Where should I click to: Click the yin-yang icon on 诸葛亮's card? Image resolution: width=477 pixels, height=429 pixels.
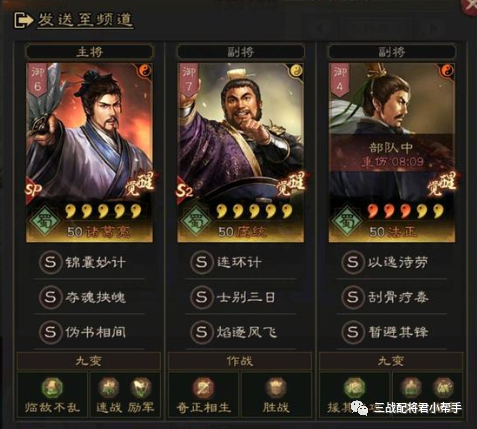coord(145,71)
